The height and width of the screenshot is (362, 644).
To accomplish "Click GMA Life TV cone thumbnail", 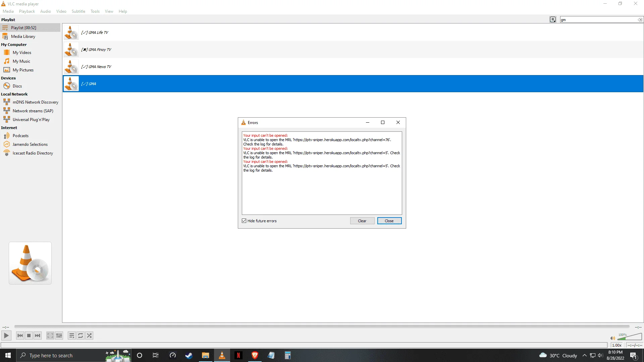I will point(71,33).
